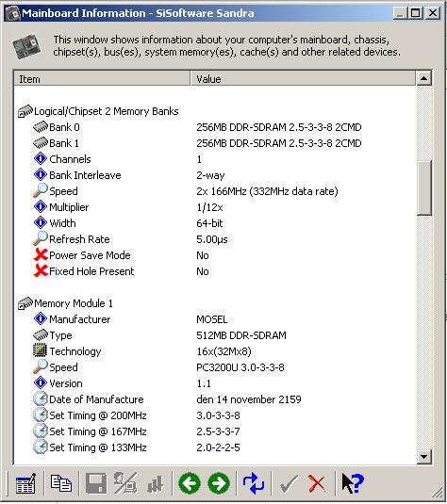Image resolution: width=447 pixels, height=504 pixels.
Task: Click the vertical scrollbar thumb
Action: [x=423, y=187]
